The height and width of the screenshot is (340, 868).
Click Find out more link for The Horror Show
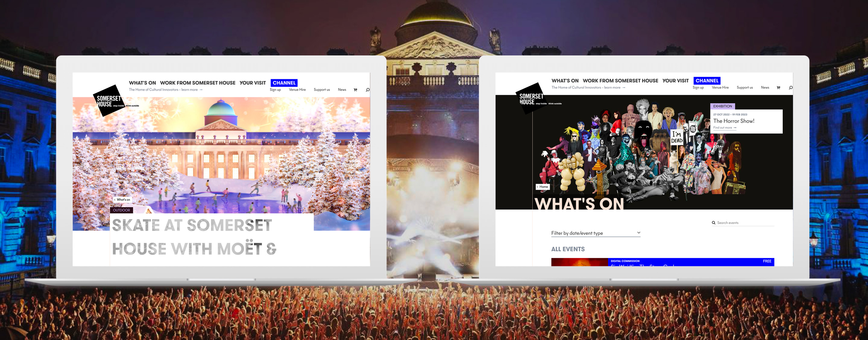pyautogui.click(x=723, y=128)
